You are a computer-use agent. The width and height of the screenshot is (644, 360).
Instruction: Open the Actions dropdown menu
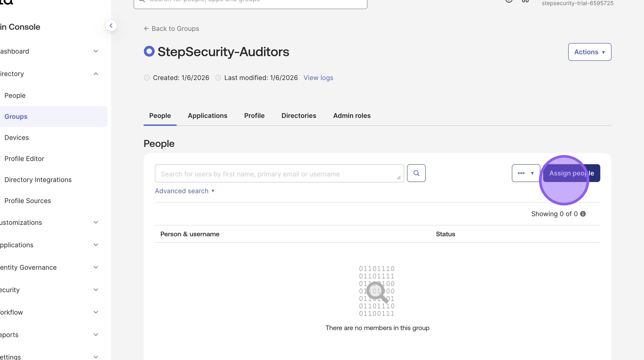[x=589, y=52]
